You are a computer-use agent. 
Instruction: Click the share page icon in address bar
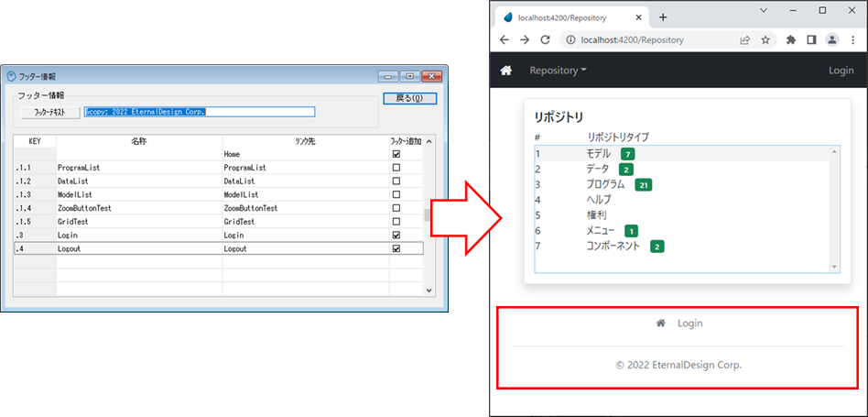(x=744, y=40)
